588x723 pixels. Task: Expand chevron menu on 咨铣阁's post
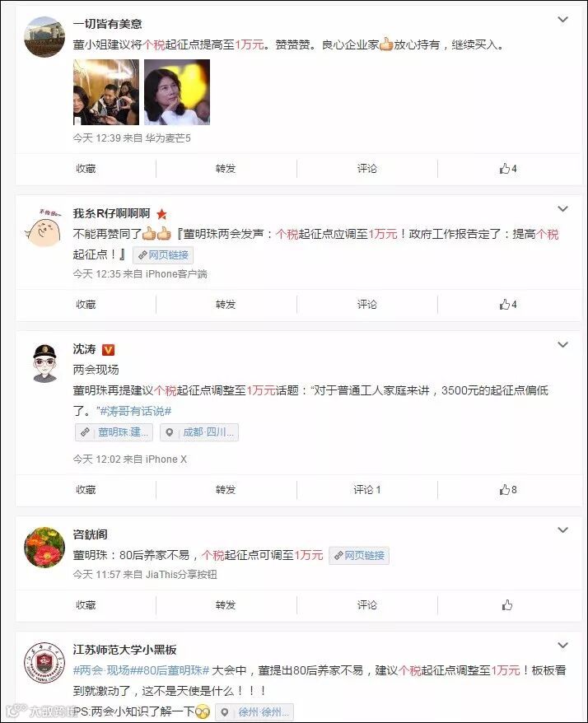point(562,529)
